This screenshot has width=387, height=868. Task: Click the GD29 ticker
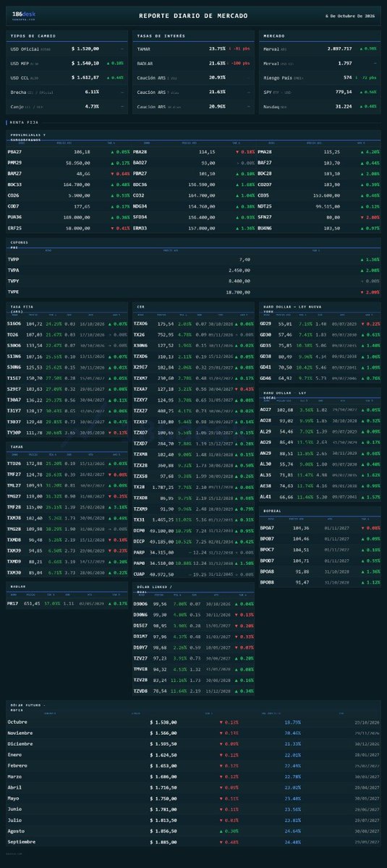tap(265, 324)
